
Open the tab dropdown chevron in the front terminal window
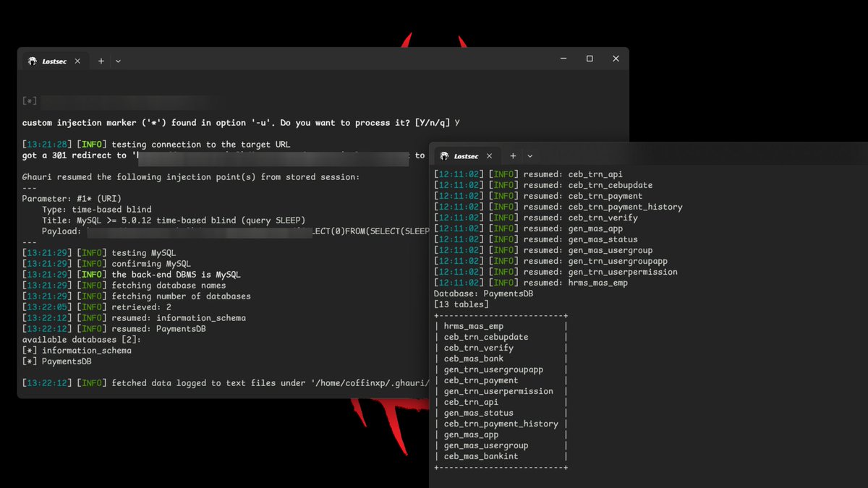tap(529, 156)
